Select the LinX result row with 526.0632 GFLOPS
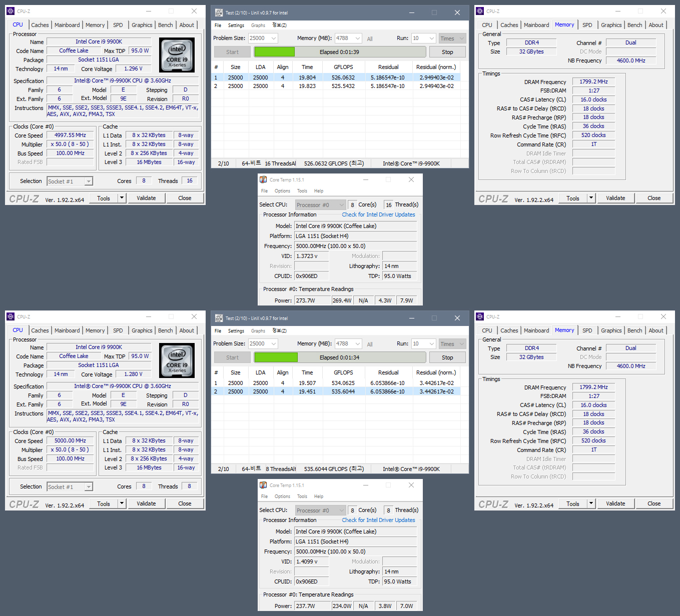Screen dimensions: 680x616 (336, 77)
